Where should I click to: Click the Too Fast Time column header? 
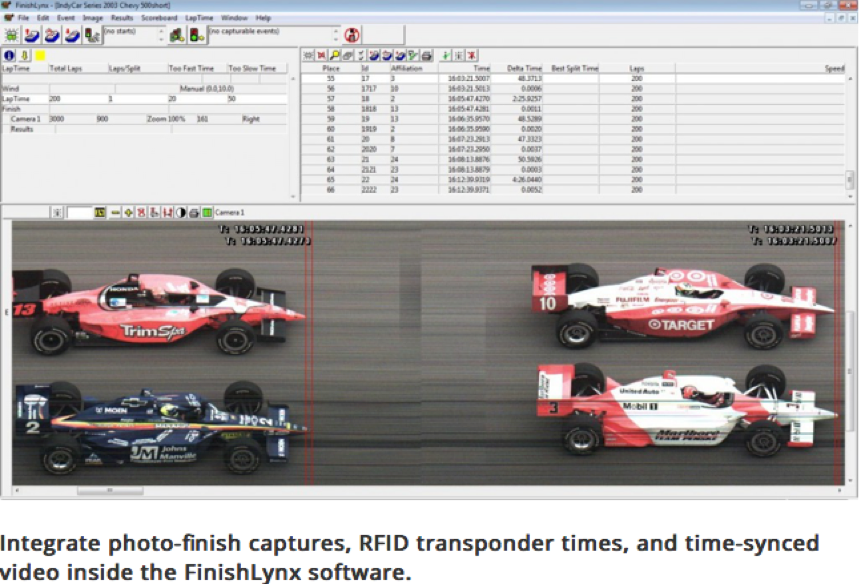197,68
